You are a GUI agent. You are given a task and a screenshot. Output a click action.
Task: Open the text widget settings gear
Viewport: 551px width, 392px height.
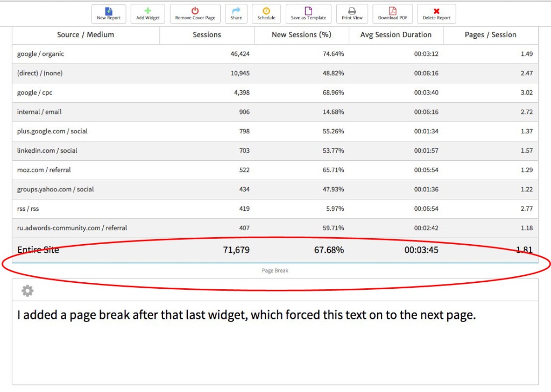[27, 290]
